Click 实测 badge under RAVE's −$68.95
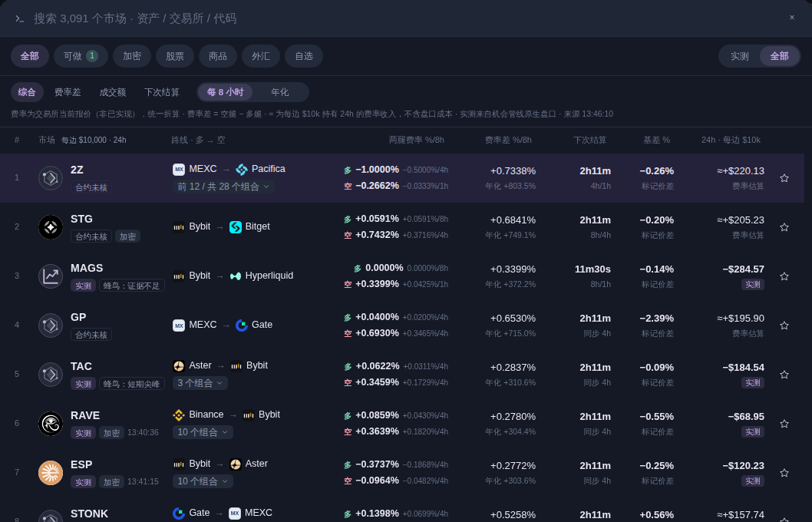Screen dimensions: 812x522 753,432
